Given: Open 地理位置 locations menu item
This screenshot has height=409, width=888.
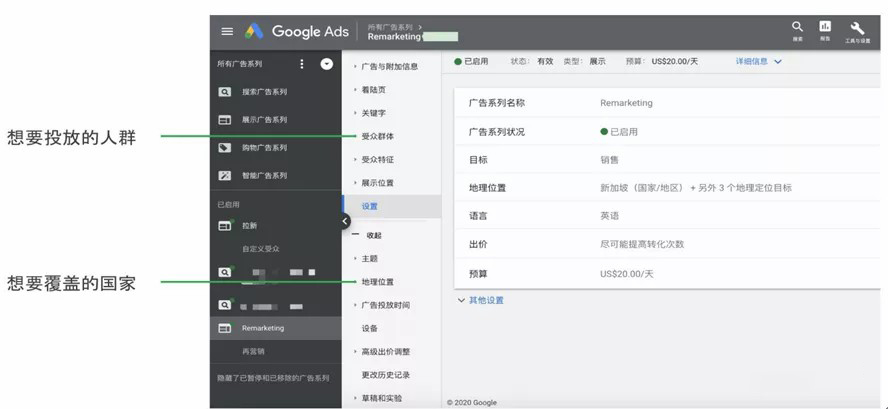Looking at the screenshot, I should 377,282.
